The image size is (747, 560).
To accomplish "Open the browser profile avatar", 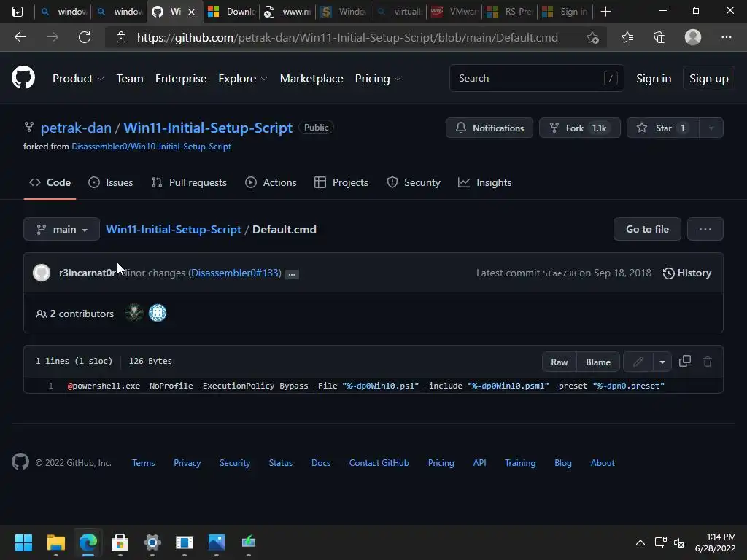I will [693, 37].
